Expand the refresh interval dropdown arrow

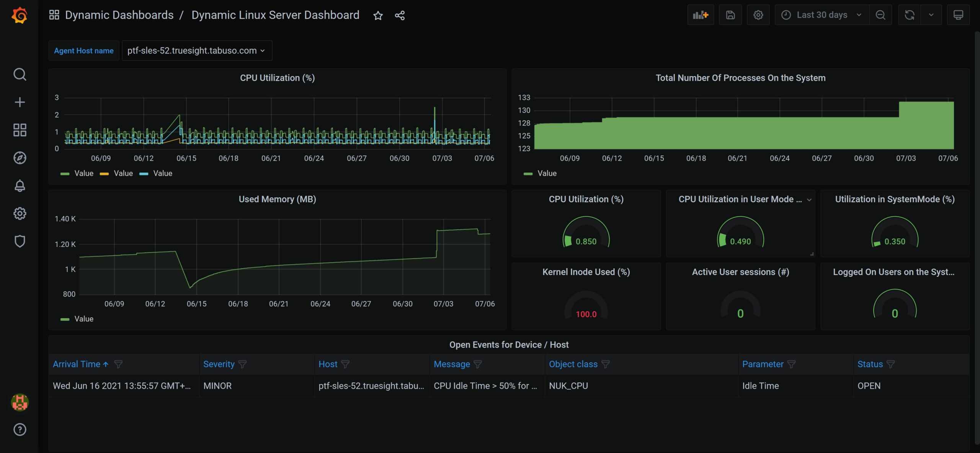click(x=931, y=15)
